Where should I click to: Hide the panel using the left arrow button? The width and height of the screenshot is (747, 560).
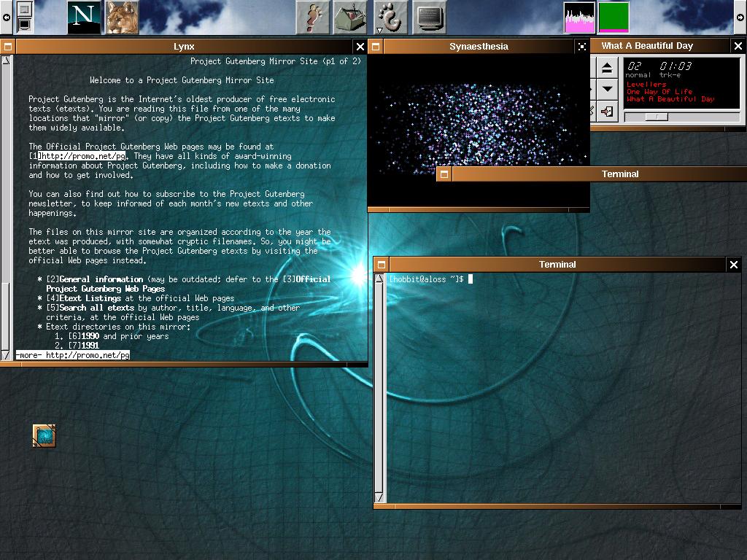coord(6,17)
